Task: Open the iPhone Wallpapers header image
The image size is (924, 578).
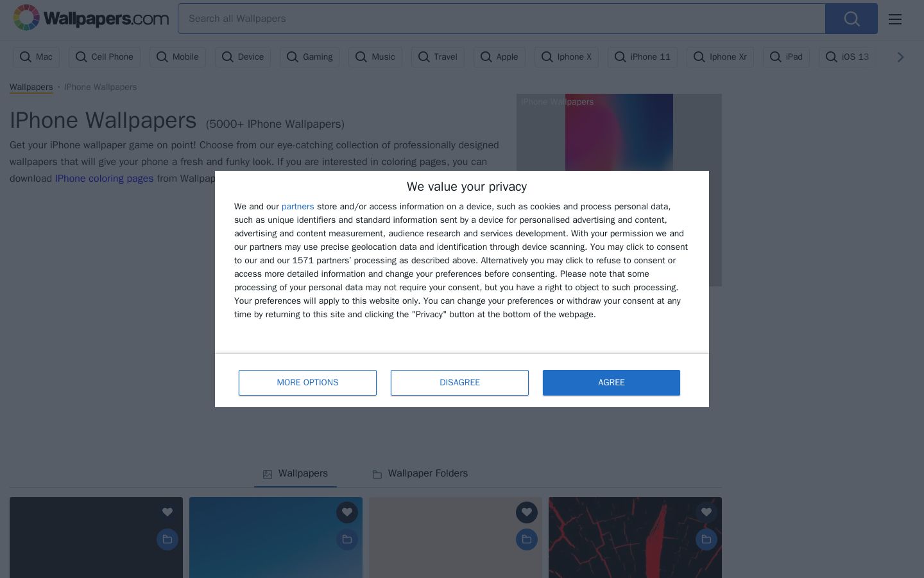Action: point(619,132)
